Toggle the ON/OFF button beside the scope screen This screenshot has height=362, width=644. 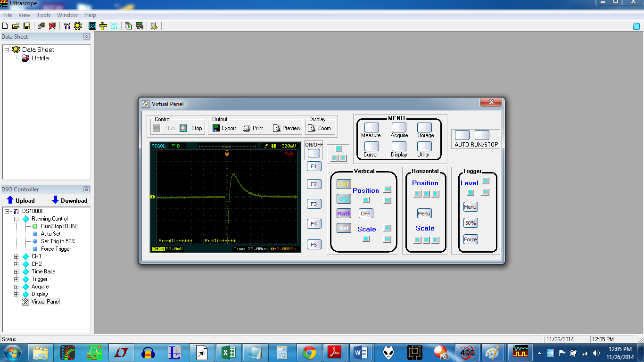coord(314,153)
